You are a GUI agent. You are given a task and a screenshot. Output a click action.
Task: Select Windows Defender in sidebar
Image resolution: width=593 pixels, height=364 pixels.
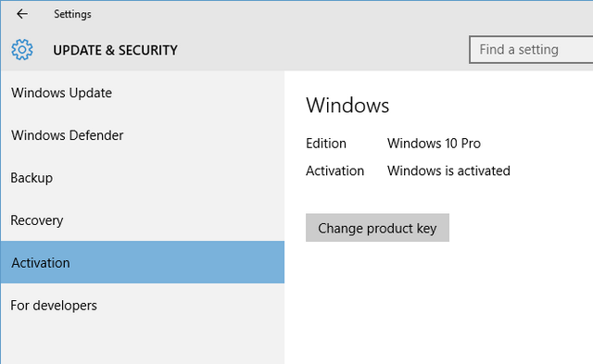142,135
